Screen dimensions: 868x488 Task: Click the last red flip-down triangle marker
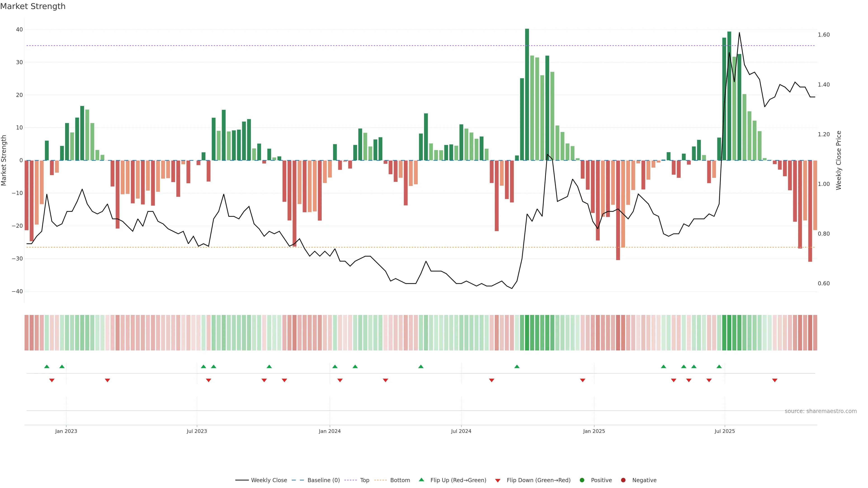(775, 380)
